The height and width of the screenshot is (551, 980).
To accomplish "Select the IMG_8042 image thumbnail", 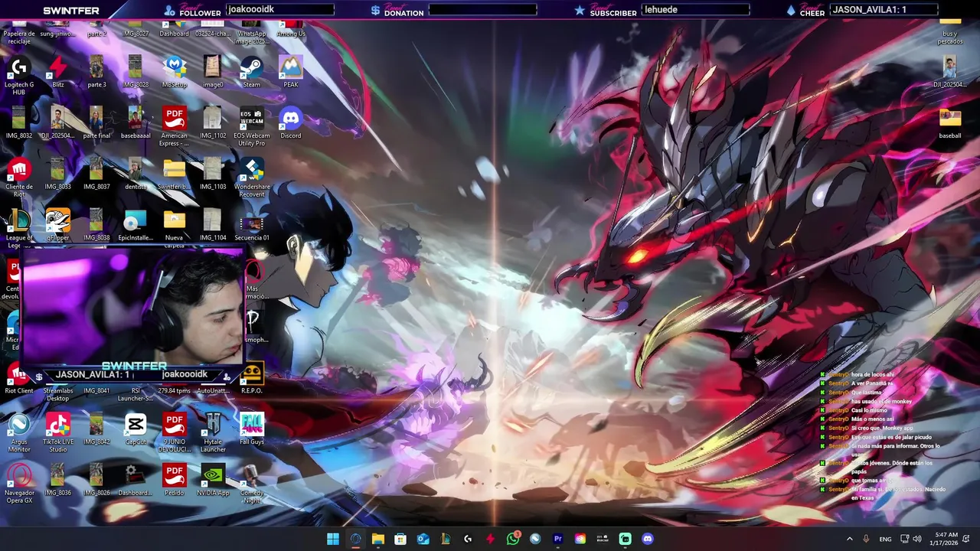I will coord(96,429).
